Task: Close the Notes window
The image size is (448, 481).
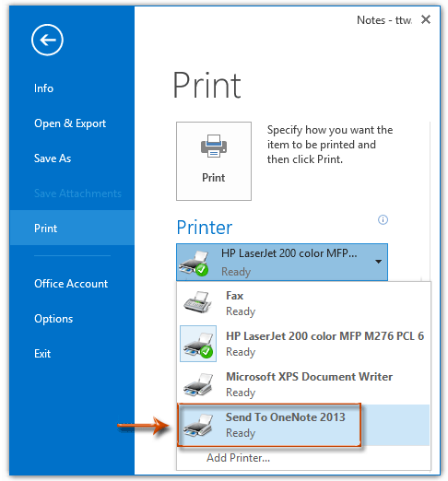Action: point(426,19)
